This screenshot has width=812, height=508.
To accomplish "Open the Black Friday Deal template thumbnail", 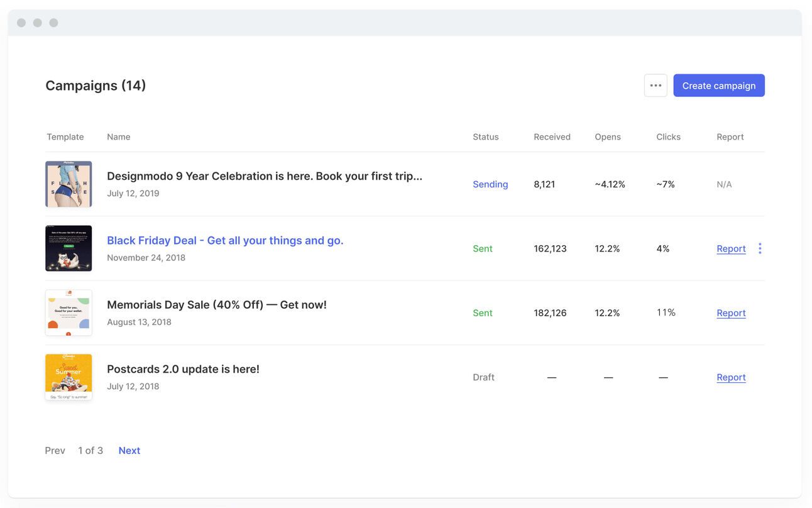I will (x=69, y=248).
